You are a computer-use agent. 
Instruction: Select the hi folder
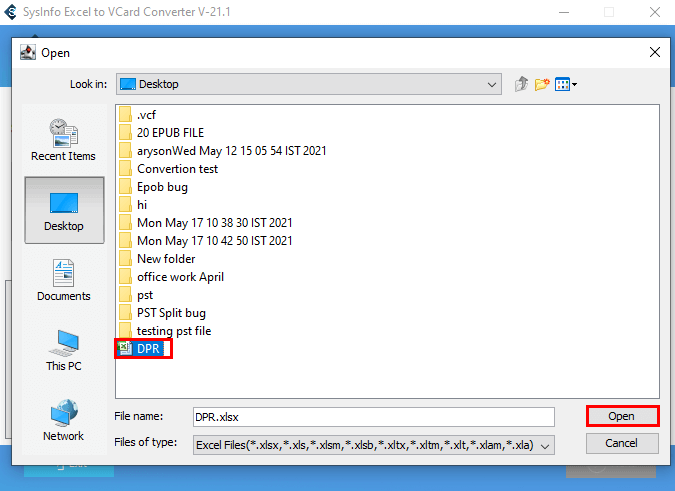pos(133,205)
